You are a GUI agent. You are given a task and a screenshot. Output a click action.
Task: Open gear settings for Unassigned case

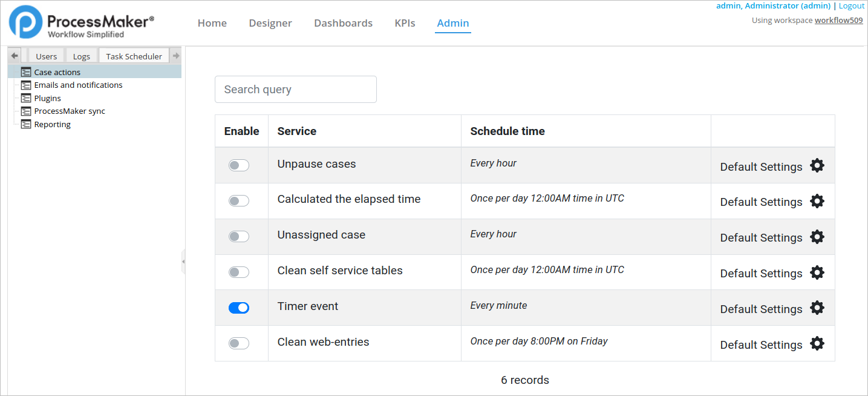pyautogui.click(x=817, y=237)
